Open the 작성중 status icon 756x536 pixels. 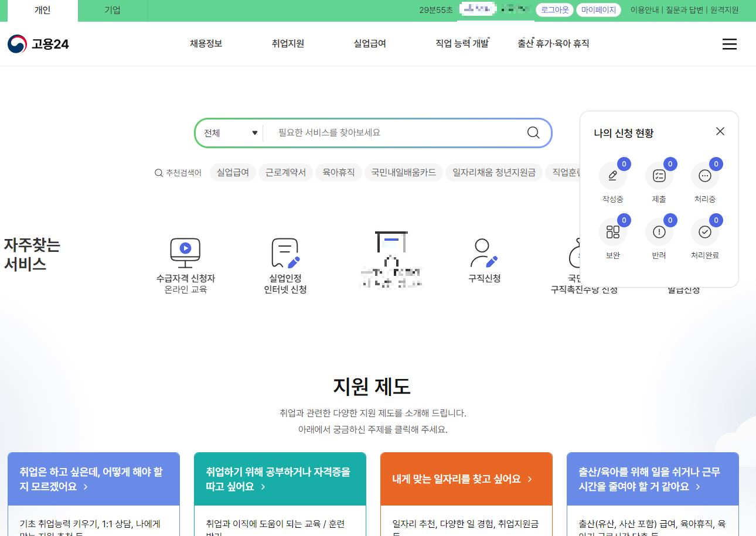tap(612, 176)
